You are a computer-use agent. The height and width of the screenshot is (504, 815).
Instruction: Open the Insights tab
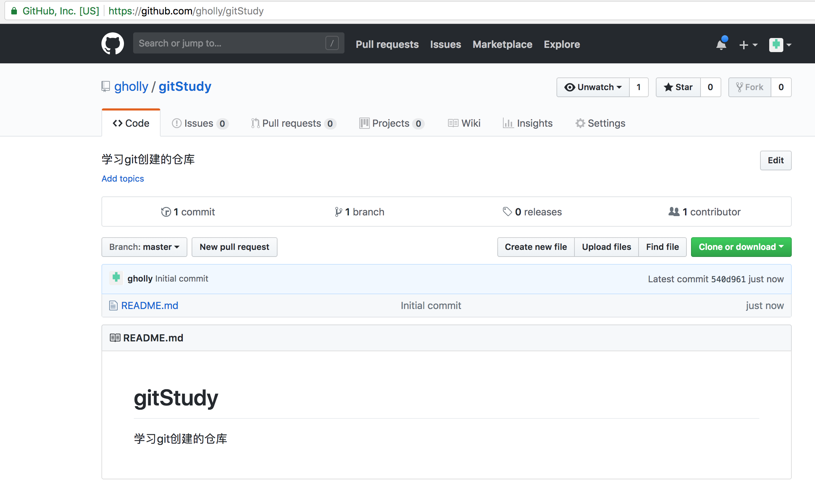[528, 123]
